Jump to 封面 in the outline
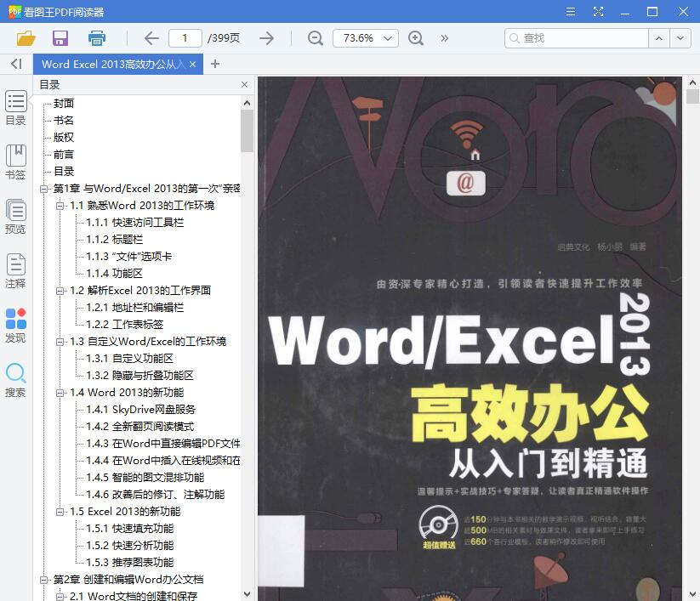700x601 pixels. click(64, 104)
